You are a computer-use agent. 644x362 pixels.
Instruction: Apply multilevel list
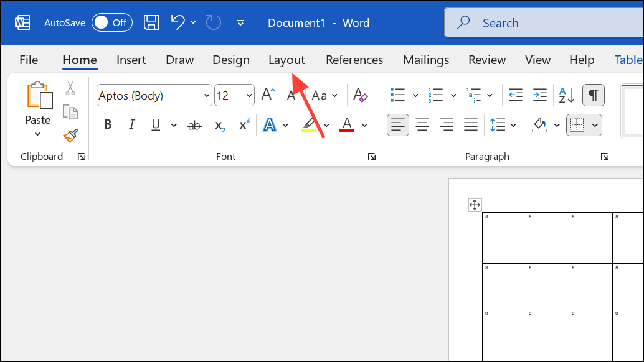tap(473, 95)
